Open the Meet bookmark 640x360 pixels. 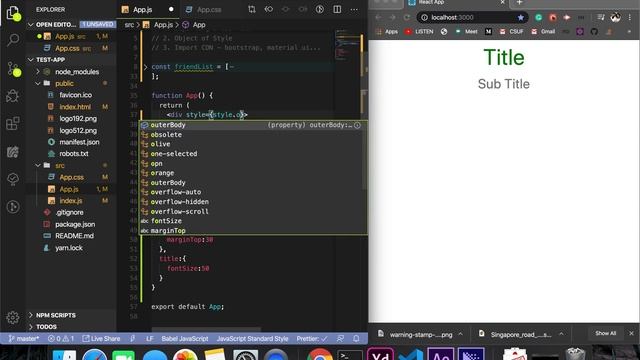click(467, 31)
